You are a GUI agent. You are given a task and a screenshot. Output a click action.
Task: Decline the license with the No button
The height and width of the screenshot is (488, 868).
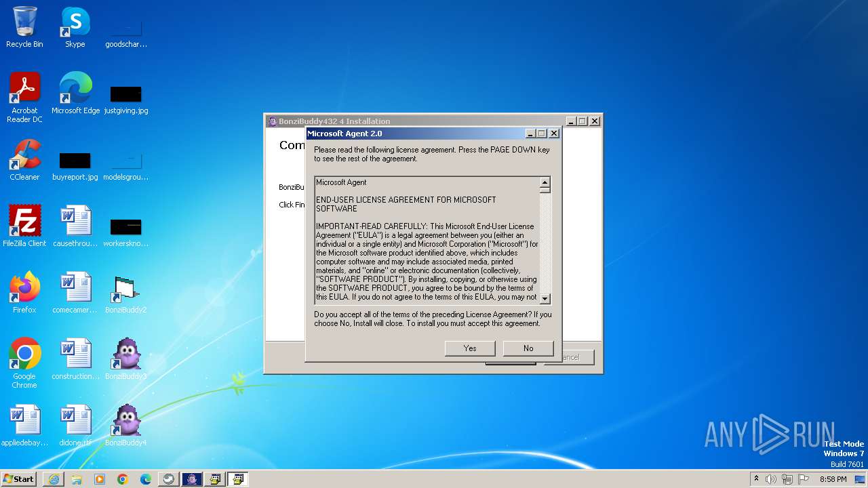point(528,348)
